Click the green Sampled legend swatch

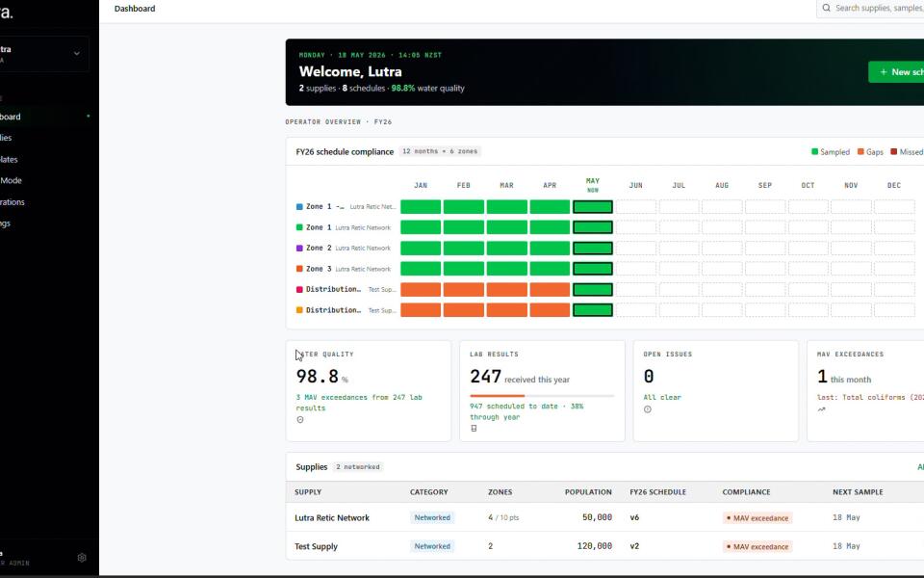point(815,151)
